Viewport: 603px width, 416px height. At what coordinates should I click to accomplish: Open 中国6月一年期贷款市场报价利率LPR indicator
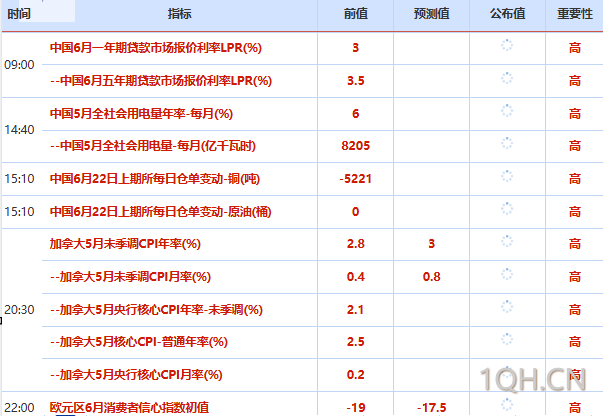tap(156, 48)
